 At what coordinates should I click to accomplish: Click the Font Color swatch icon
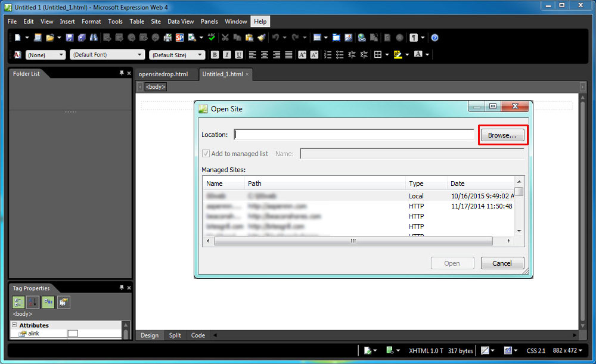418,55
